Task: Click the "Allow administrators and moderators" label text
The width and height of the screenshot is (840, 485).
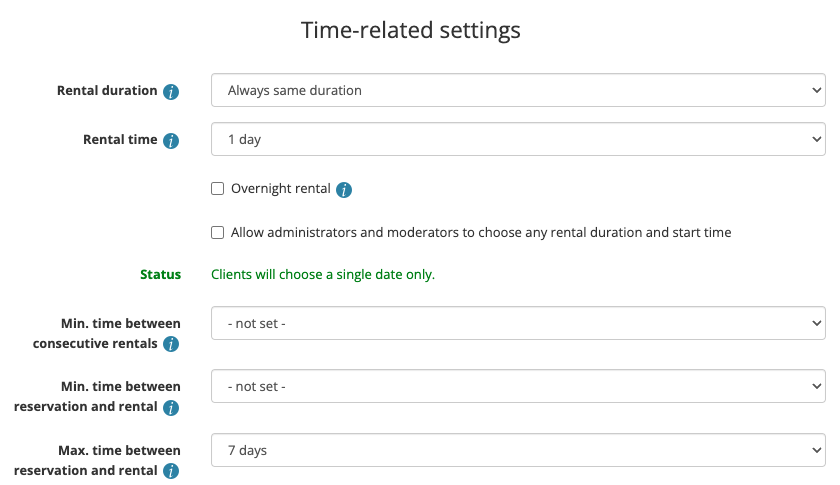Action: [481, 232]
